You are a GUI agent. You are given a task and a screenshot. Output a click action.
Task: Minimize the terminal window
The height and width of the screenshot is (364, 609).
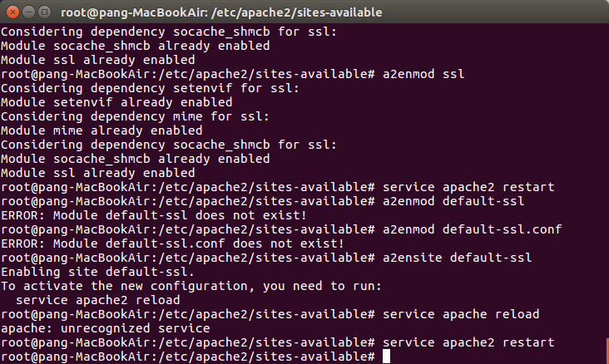tap(29, 12)
